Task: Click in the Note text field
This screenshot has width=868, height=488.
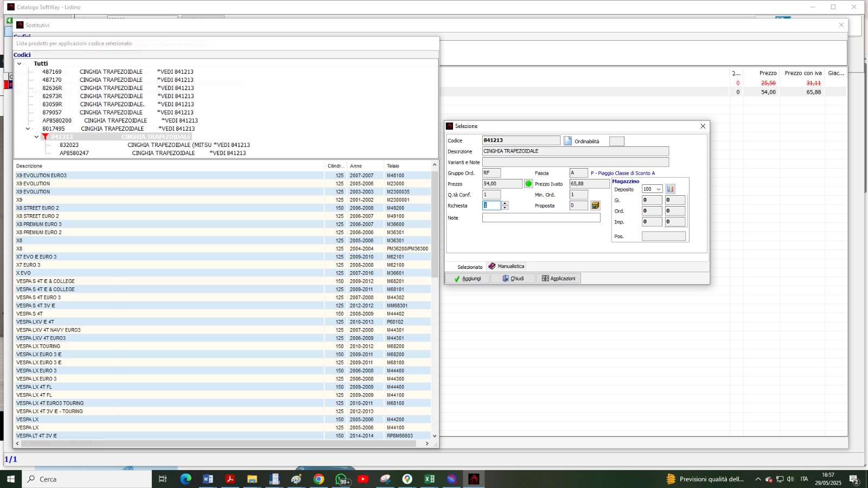Action: tap(541, 217)
